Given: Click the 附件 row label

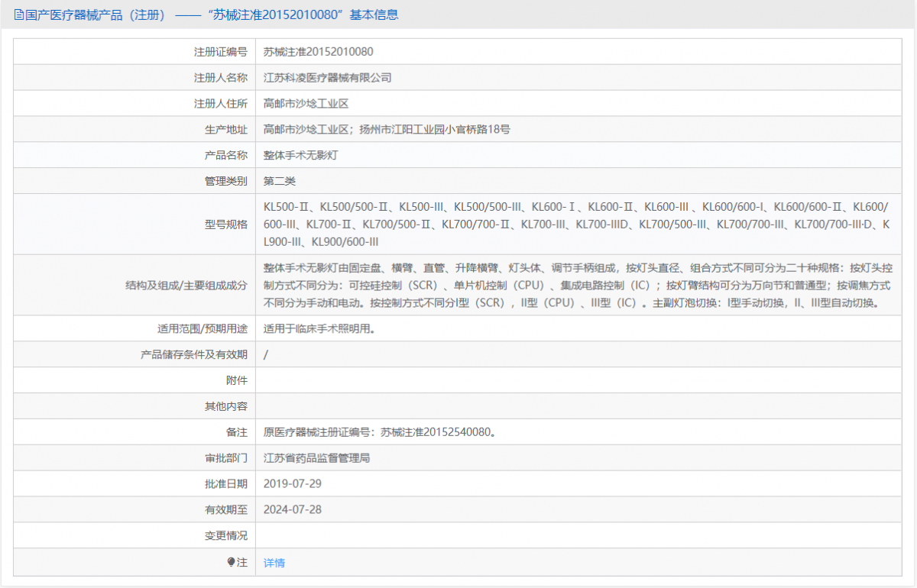Looking at the screenshot, I should (237, 381).
